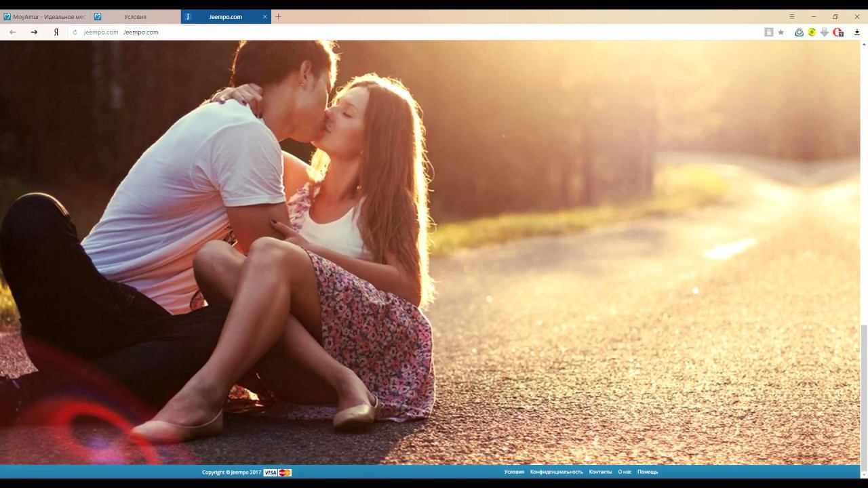Screen dimensions: 868x488
Task: Click the yellow-green circular extension icon
Action: coord(812,32)
